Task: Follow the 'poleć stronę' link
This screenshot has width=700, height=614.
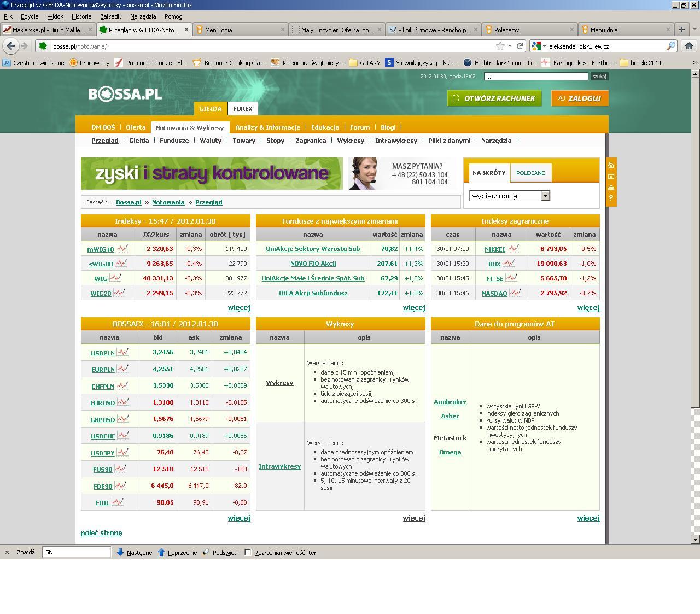Action: tap(102, 533)
